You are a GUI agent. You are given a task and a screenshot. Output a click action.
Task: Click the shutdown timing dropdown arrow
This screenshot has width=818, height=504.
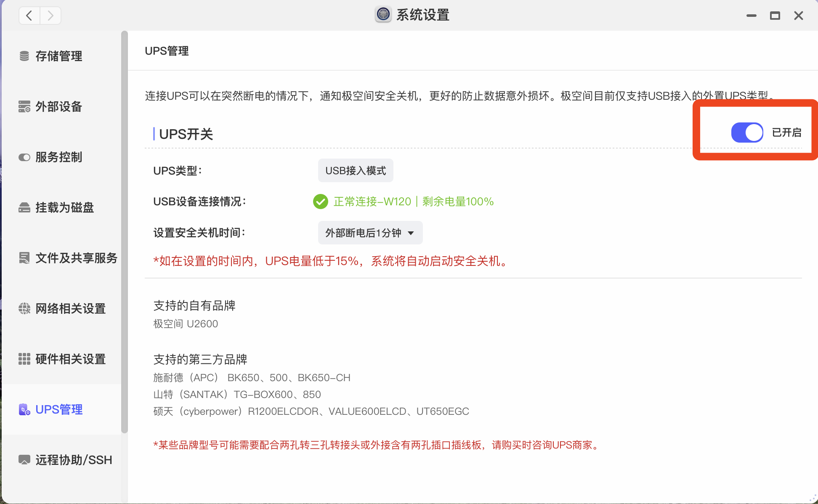(x=411, y=233)
